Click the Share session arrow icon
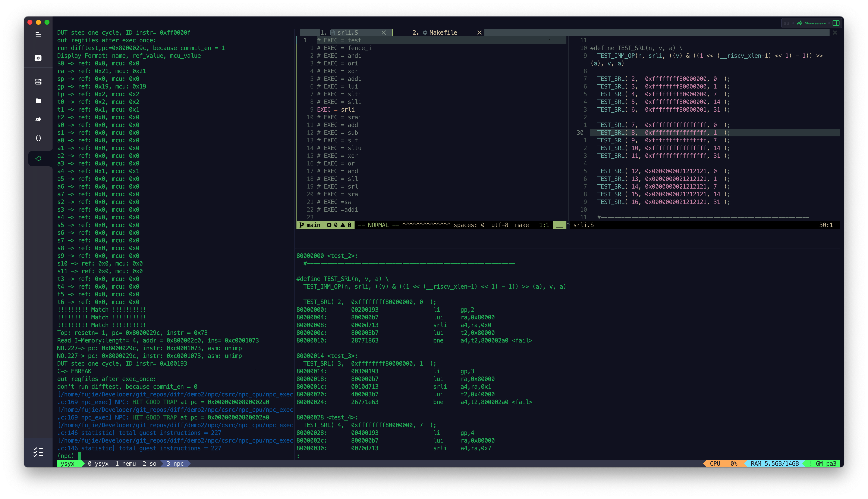868x499 pixels. (x=799, y=23)
